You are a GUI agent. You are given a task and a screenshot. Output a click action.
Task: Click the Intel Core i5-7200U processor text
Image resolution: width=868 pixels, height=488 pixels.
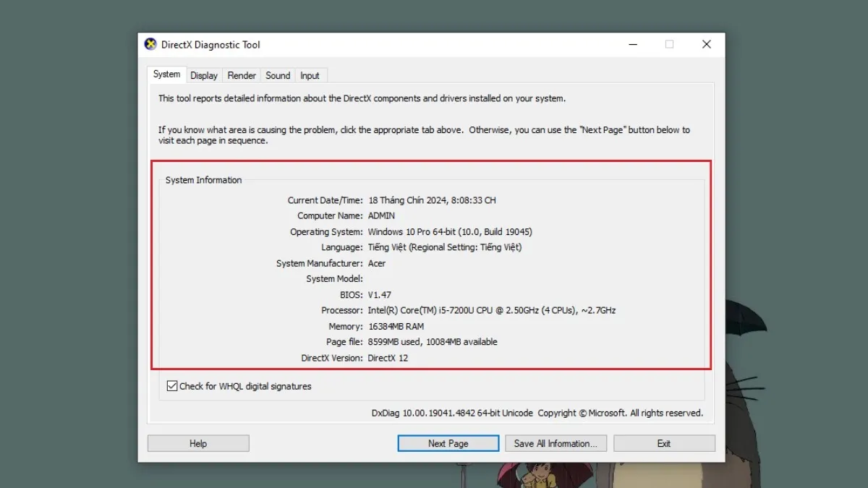(492, 310)
